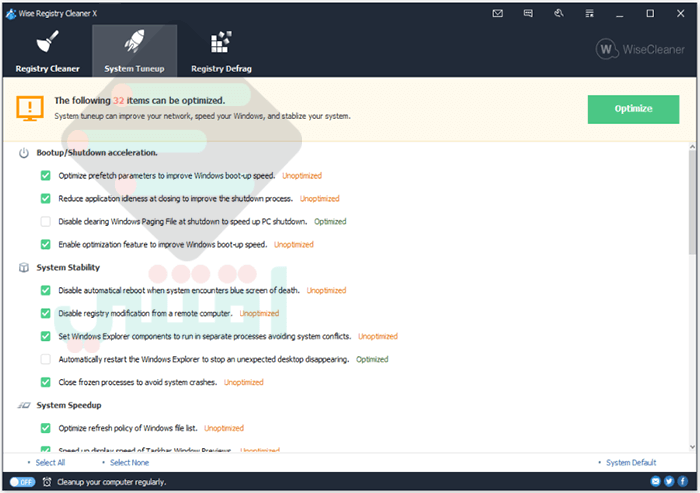700x493 pixels.
Task: Click the WiseCleaner logo
Action: point(640,49)
